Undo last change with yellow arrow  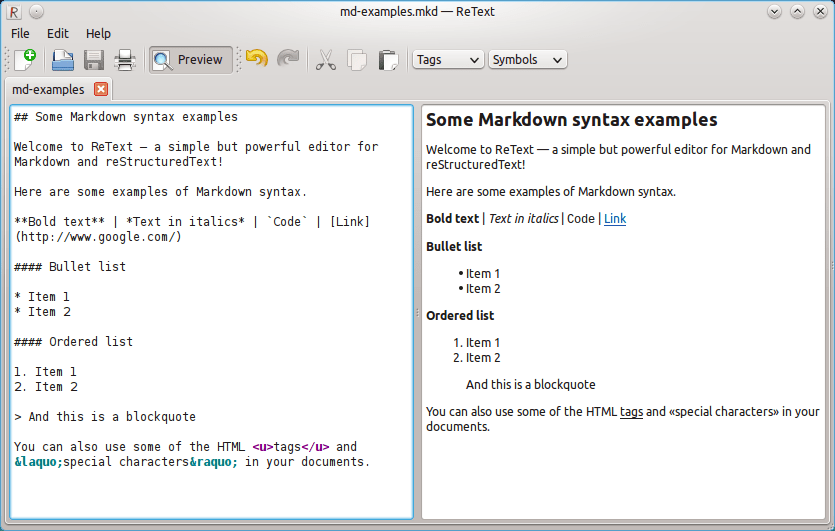(x=257, y=59)
